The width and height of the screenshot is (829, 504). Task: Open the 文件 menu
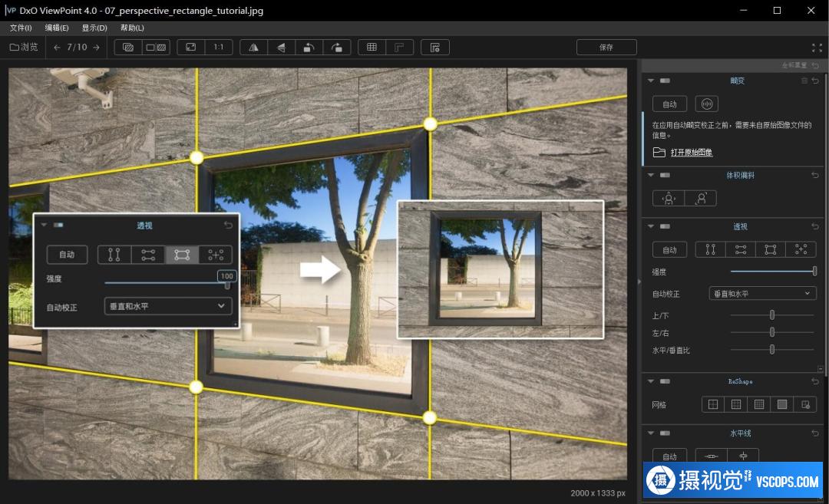21,28
